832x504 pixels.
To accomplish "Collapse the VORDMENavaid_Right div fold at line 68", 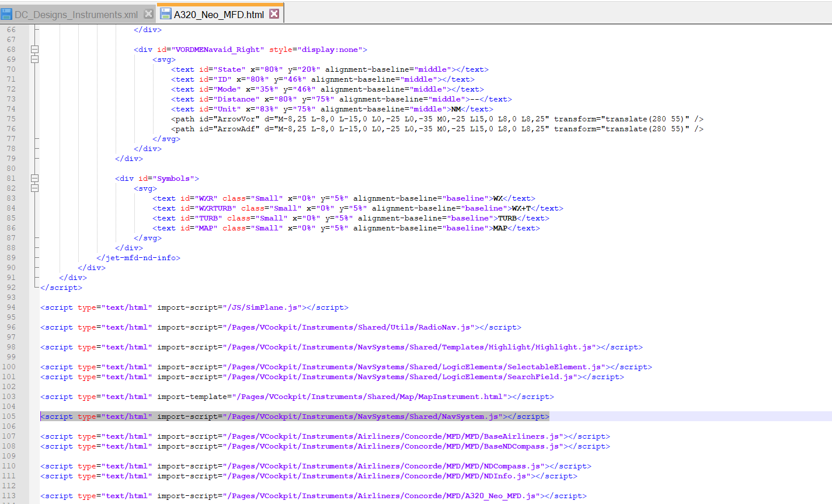I will coord(35,50).
